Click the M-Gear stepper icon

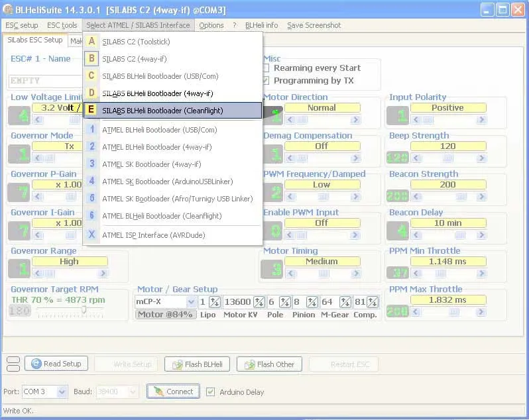pos(345,302)
